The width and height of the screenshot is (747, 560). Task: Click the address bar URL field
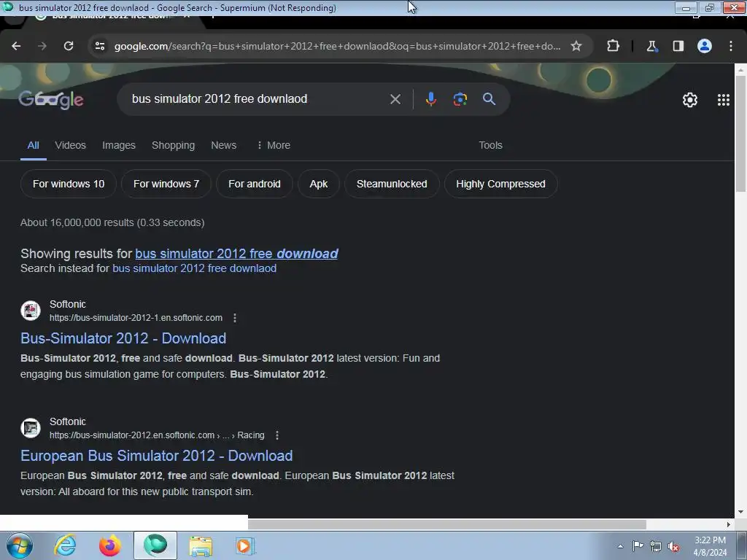click(x=337, y=46)
